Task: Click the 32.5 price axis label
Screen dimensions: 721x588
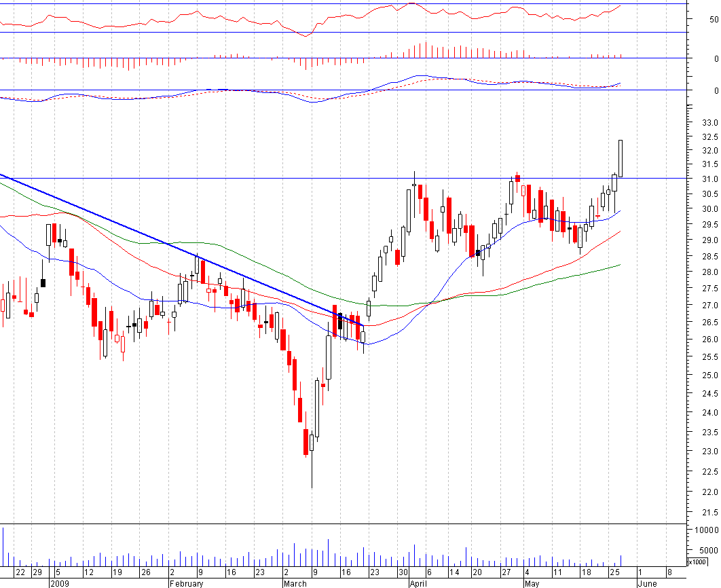Action: pyautogui.click(x=709, y=137)
